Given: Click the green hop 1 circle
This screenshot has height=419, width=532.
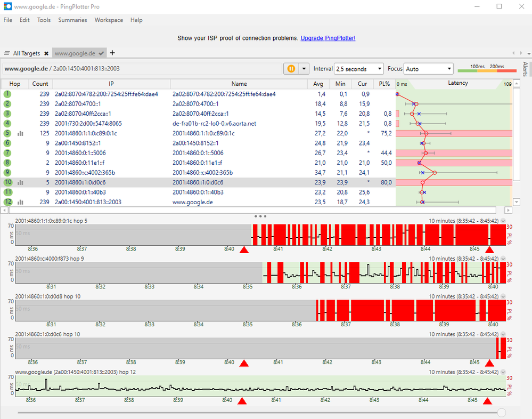Looking at the screenshot, I should click(x=7, y=94).
